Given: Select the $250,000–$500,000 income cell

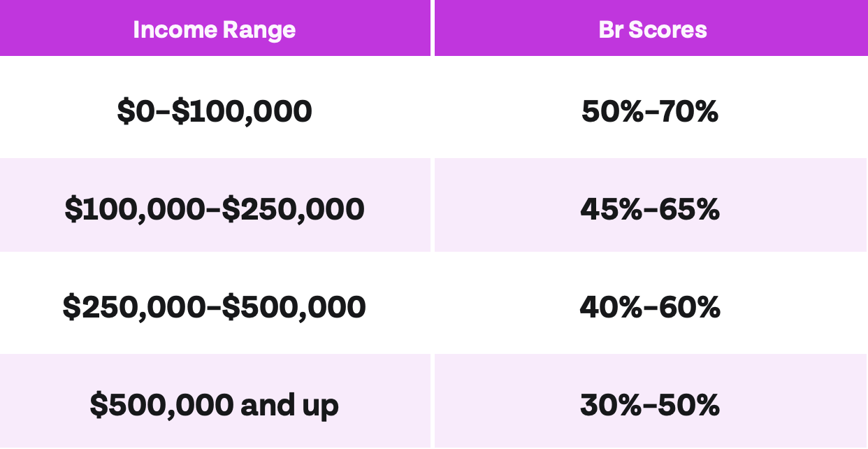Looking at the screenshot, I should [x=214, y=307].
